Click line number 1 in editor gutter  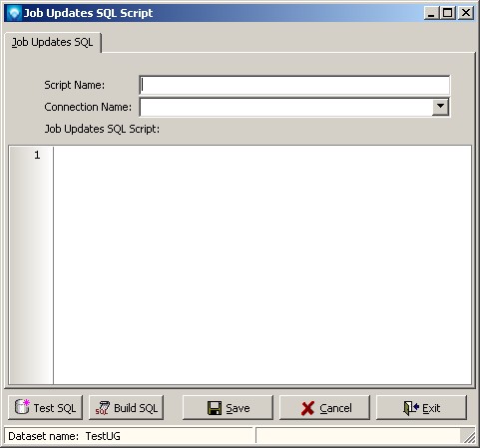[37, 155]
